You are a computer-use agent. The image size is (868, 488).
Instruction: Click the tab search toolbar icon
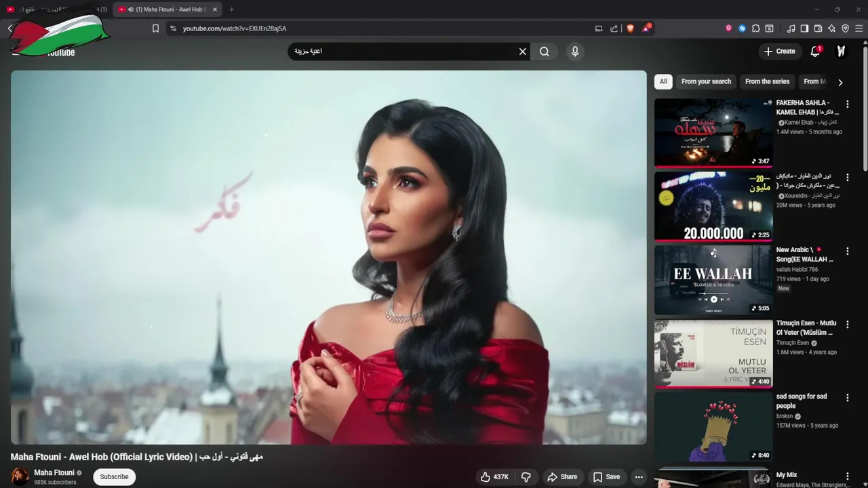(770, 28)
